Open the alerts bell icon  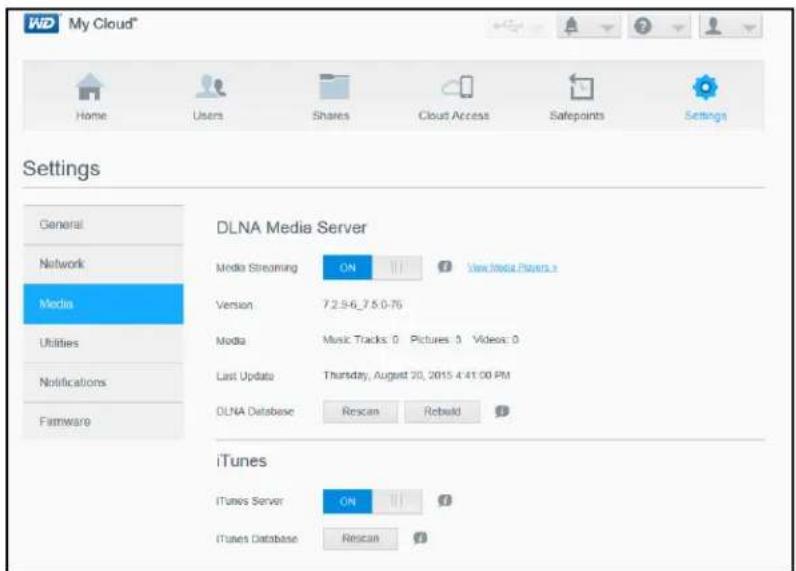[x=572, y=26]
